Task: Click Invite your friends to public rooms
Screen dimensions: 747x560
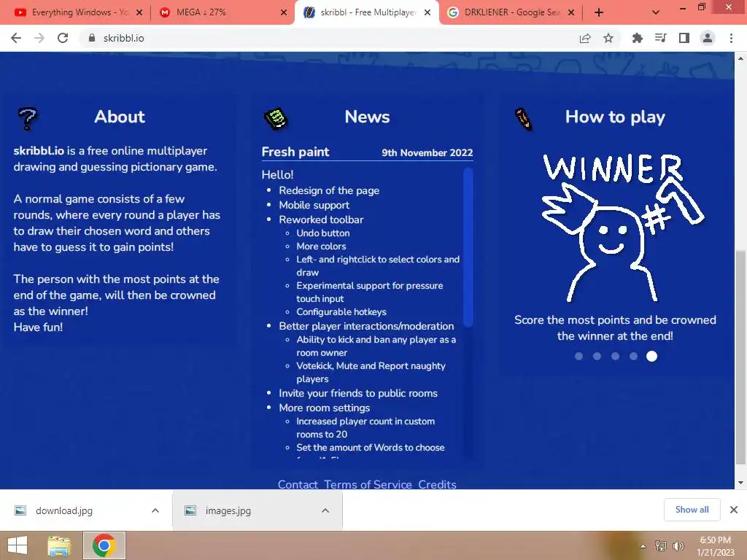Action: click(358, 393)
